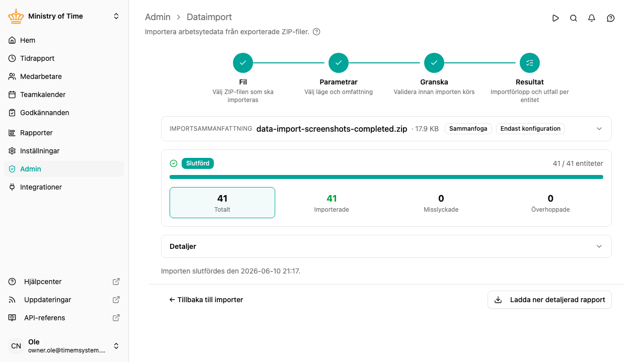Image resolution: width=644 pixels, height=362 pixels.
Task: Click the Slutförd status badge
Action: point(198,163)
